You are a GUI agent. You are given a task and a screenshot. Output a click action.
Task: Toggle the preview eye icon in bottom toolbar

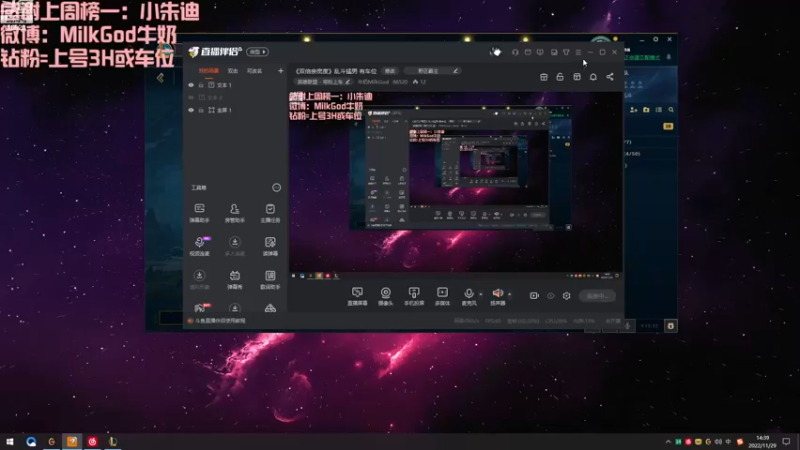click(551, 296)
